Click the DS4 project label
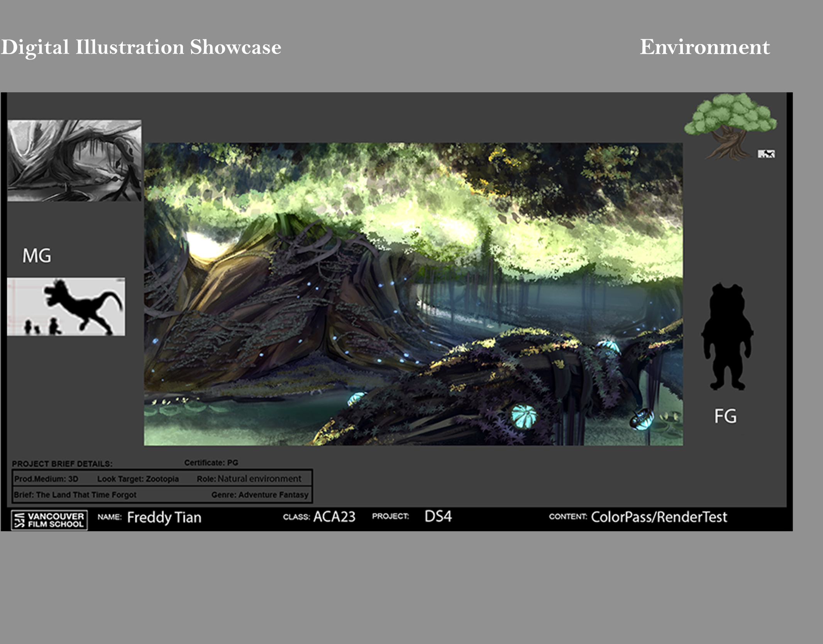This screenshot has height=644, width=823. click(438, 516)
